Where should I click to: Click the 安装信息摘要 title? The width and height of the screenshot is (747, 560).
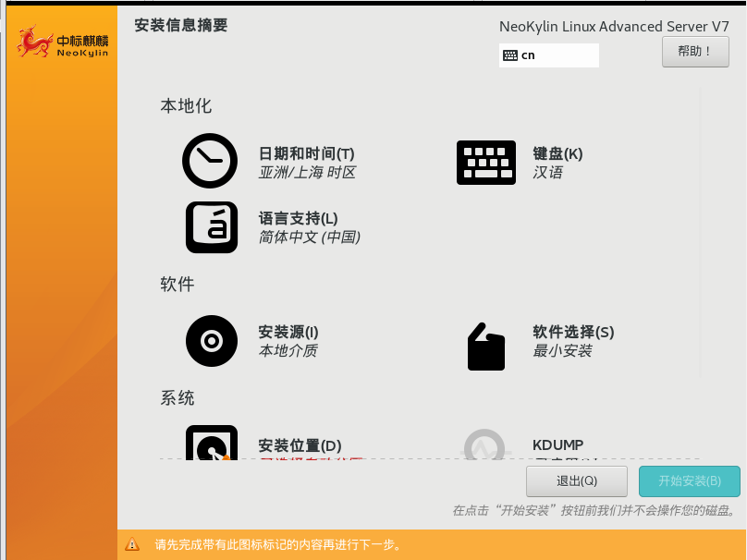[x=181, y=25]
